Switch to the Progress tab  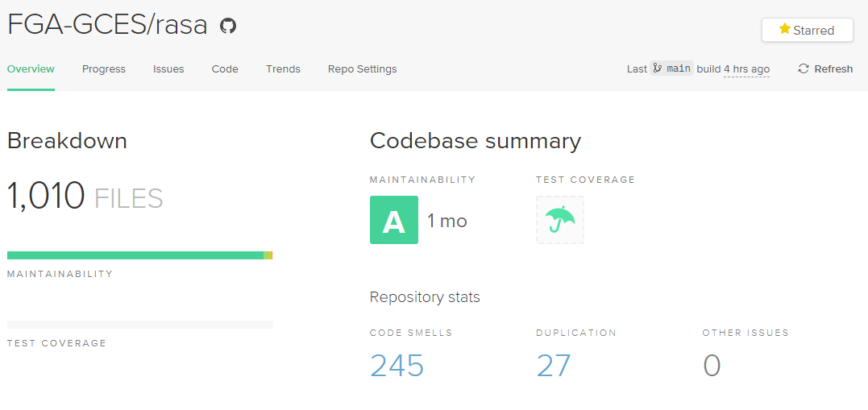(104, 69)
